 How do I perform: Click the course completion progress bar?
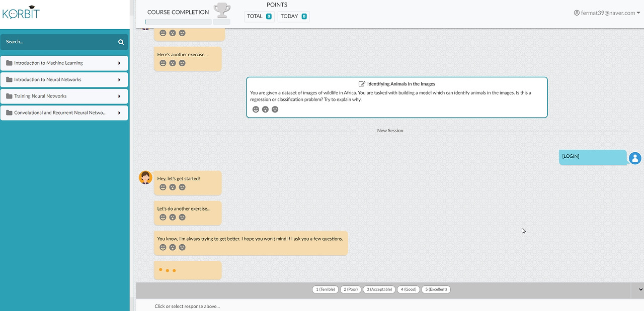(178, 22)
